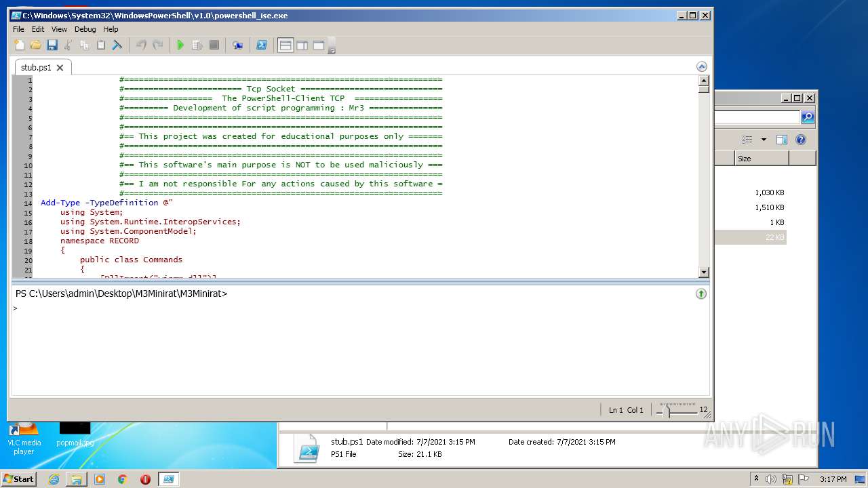
Task: Click the stub.ps1 file icon in details pane
Action: 307,448
